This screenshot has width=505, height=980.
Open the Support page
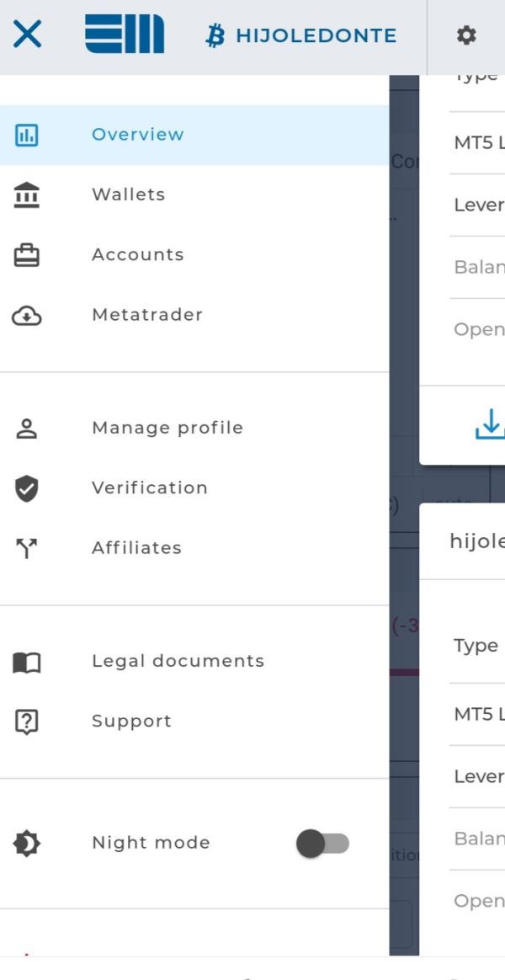131,722
